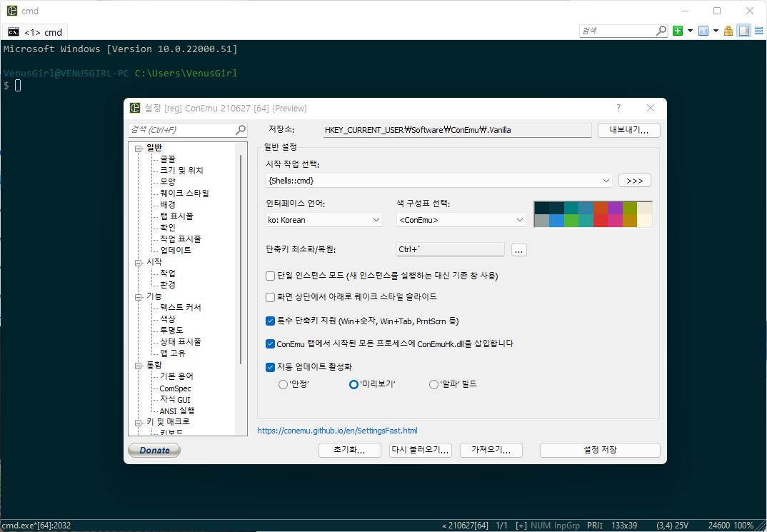Click the 가져오기... button
The image size is (767, 532).
click(491, 450)
